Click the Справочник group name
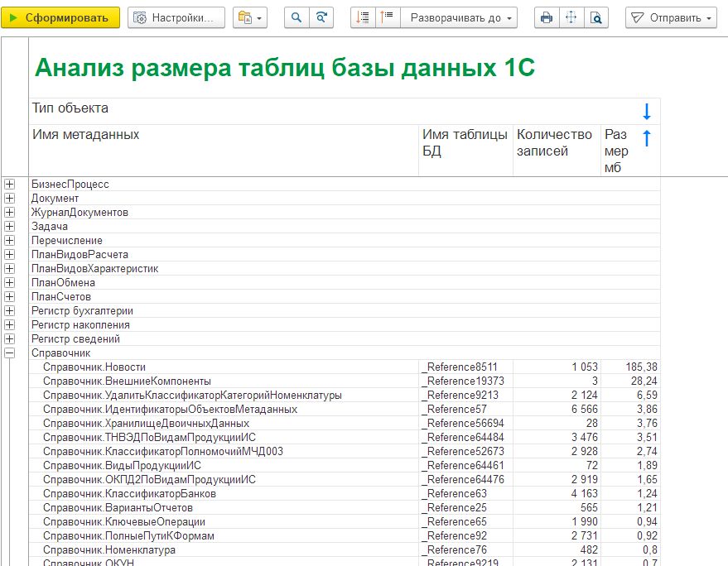Viewport: 728px width, 566px height. [60, 353]
